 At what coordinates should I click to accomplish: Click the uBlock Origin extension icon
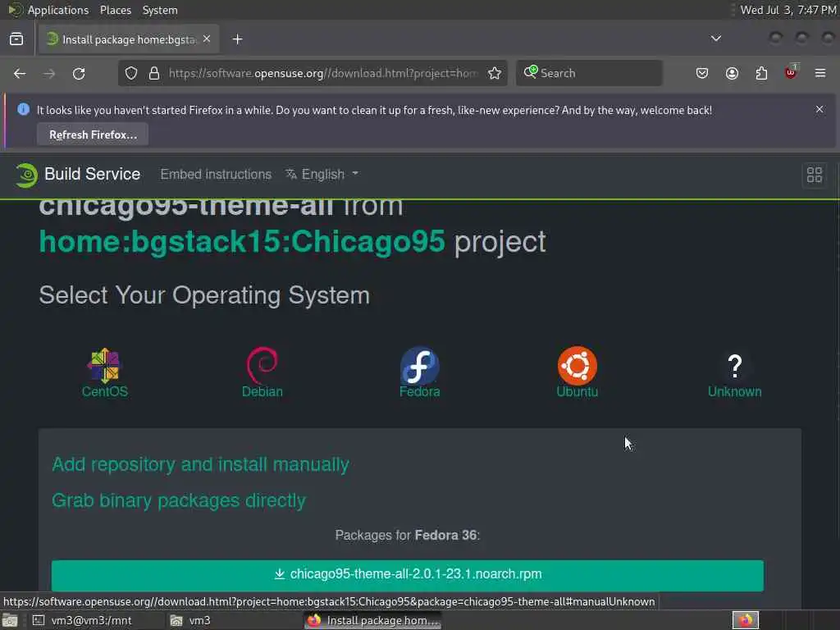(792, 72)
